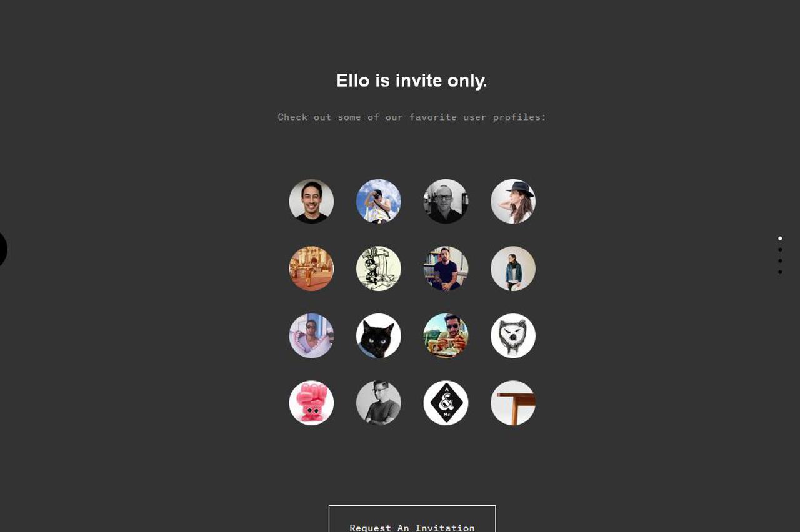Screen dimensions: 800x532
Task: Open the orange interior room avatar
Action: click(x=311, y=268)
